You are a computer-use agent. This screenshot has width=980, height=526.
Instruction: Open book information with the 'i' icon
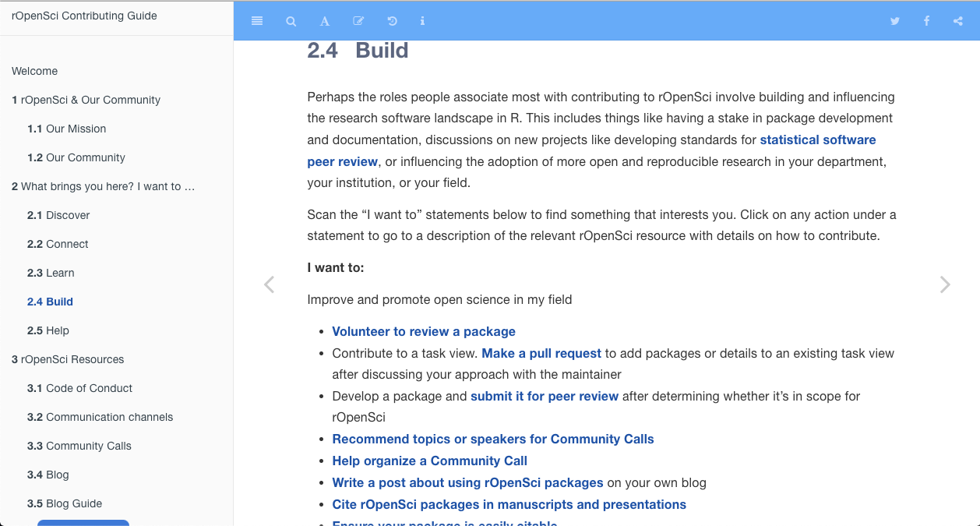pos(422,21)
